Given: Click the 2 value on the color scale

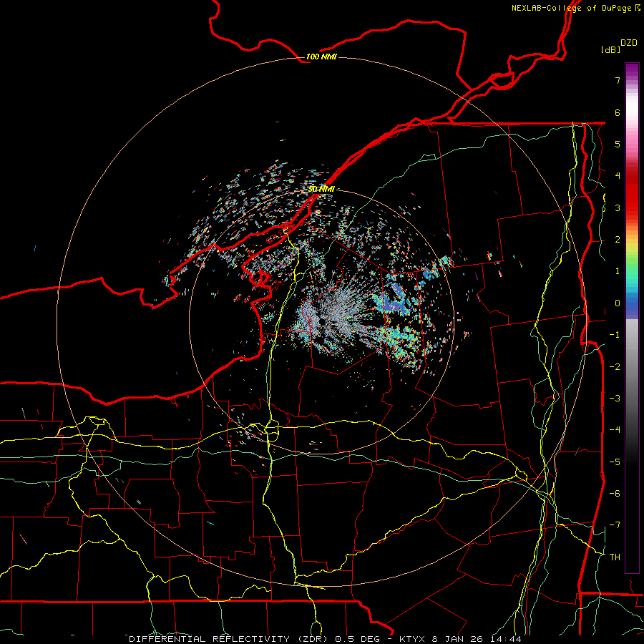Looking at the screenshot, I should click(618, 240).
